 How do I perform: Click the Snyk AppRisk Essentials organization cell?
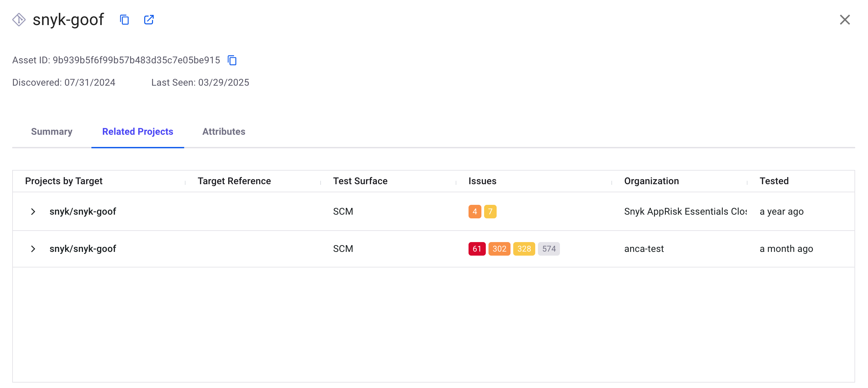click(x=685, y=212)
